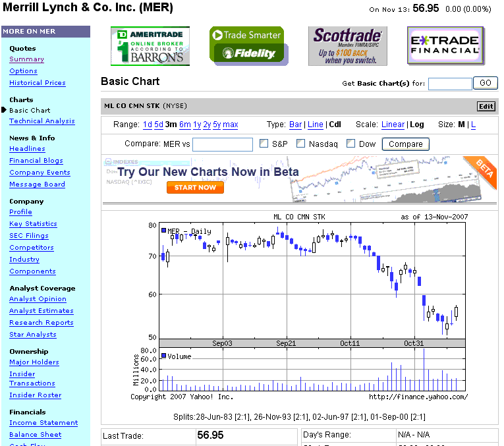Select the 1y range
504x446 pixels.
coord(197,125)
